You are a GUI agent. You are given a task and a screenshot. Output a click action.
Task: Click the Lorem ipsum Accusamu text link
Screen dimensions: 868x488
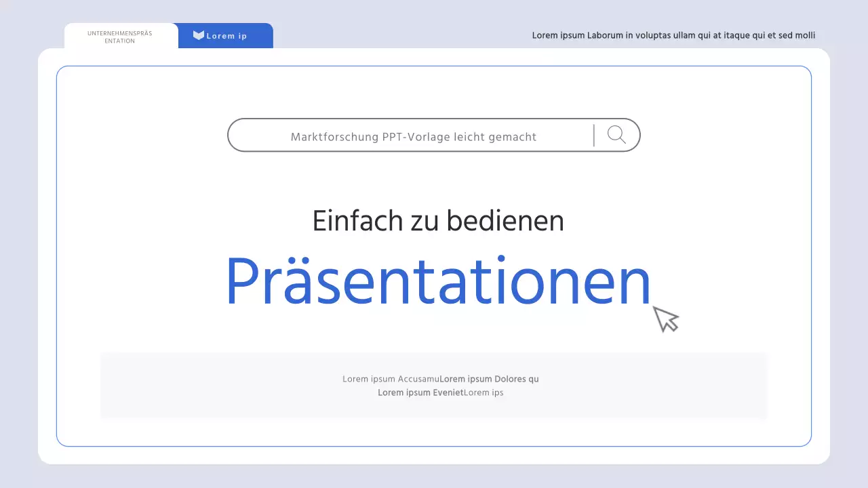391,379
